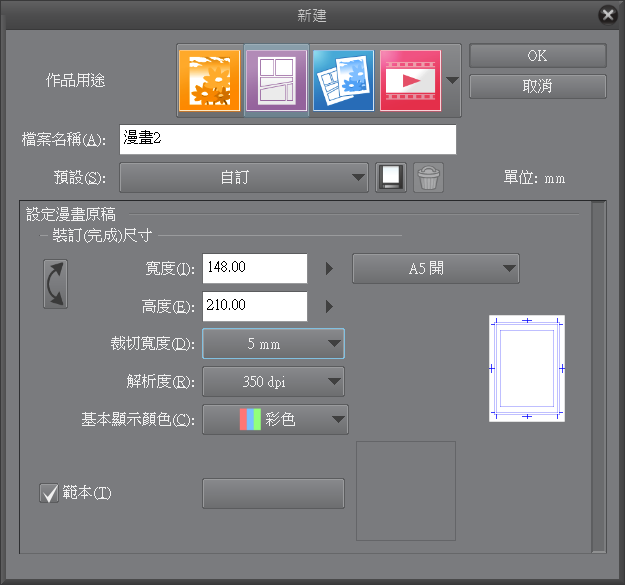
Task: Click into the 檔案名稱 text field
Action: click(288, 139)
